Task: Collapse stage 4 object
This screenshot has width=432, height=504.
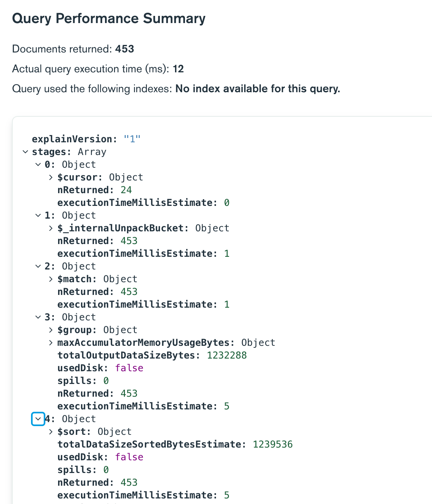Action: click(x=38, y=419)
